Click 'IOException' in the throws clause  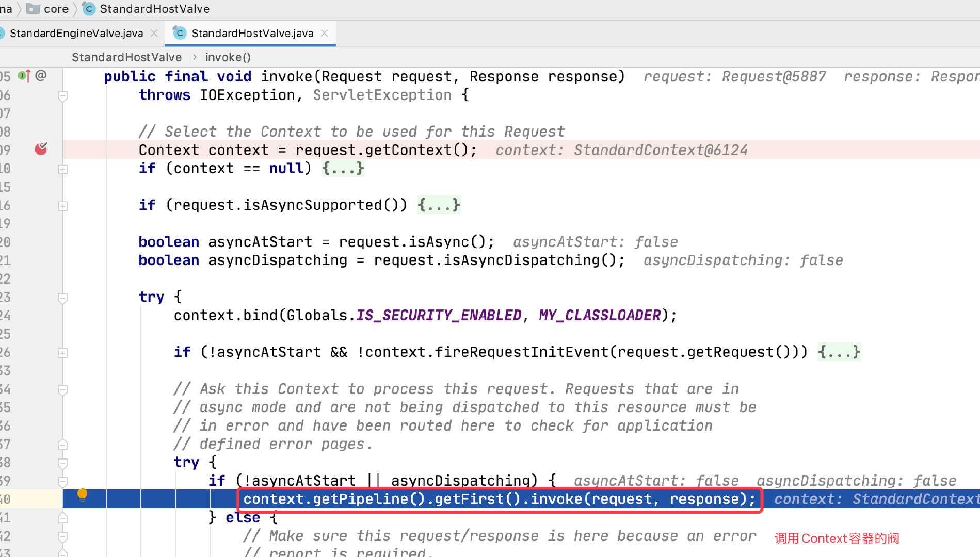coord(247,95)
